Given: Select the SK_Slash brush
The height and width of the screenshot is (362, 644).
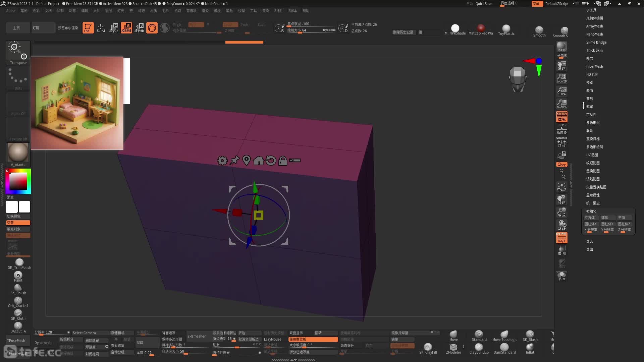Looking at the screenshot, I should click(530, 336).
